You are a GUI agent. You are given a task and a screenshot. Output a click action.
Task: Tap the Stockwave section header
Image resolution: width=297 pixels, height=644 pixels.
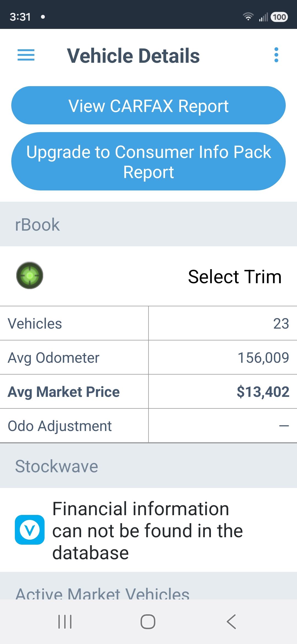tap(148, 466)
